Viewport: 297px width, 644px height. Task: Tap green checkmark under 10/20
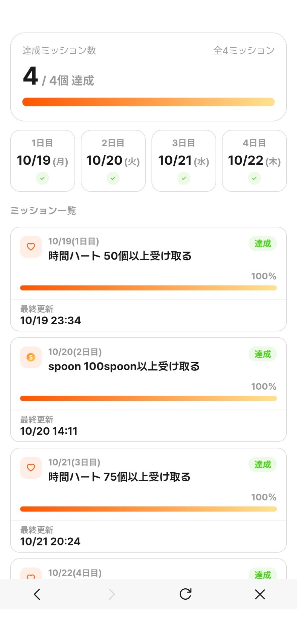click(x=113, y=178)
